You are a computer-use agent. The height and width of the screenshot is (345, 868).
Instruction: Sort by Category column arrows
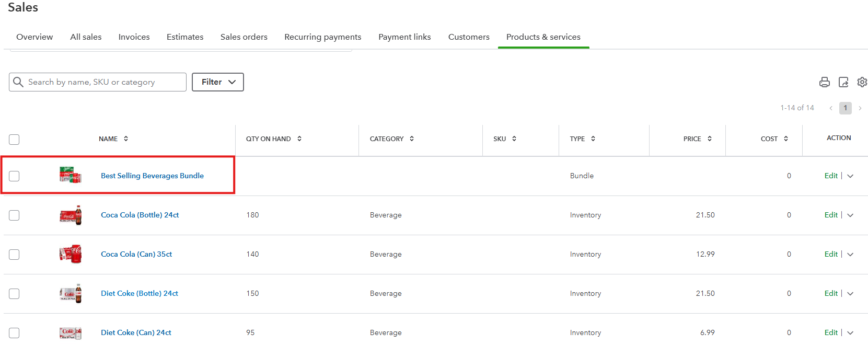[x=412, y=139]
